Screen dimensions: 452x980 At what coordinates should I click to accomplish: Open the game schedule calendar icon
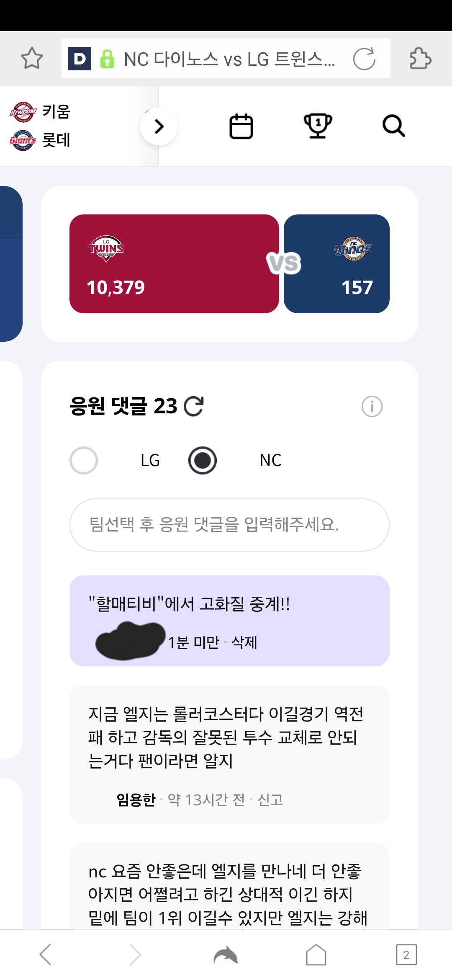pos(241,126)
